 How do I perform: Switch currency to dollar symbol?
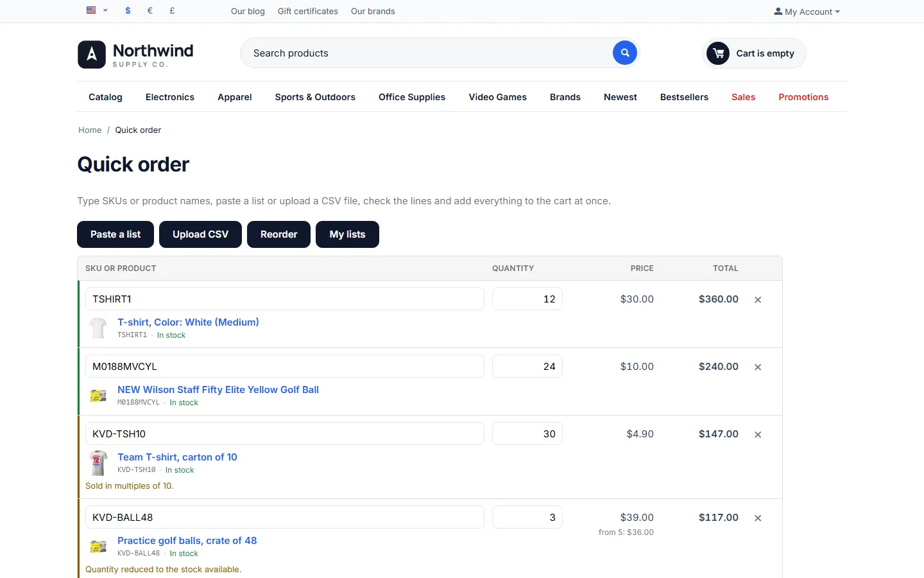click(128, 11)
